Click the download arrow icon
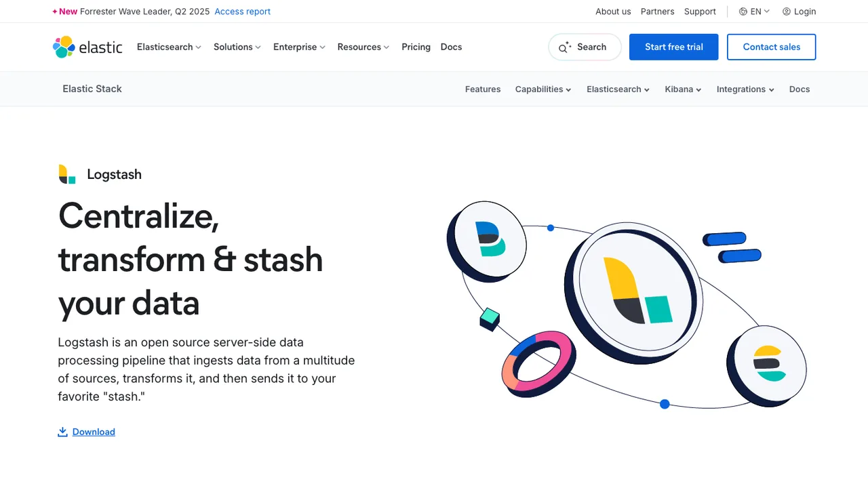This screenshot has height=488, width=868. point(62,432)
